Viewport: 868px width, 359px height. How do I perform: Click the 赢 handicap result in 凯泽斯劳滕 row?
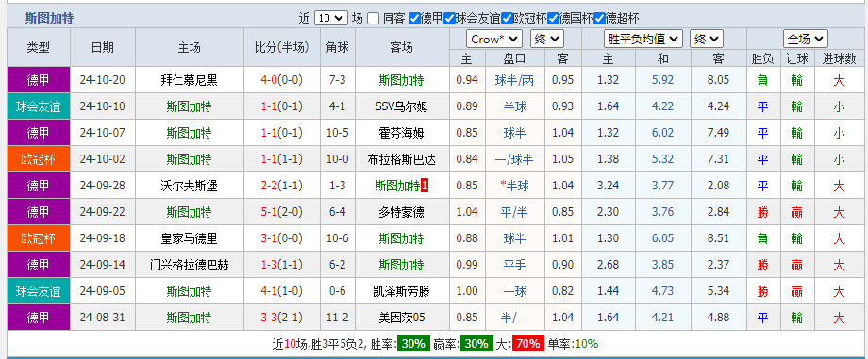coord(797,291)
